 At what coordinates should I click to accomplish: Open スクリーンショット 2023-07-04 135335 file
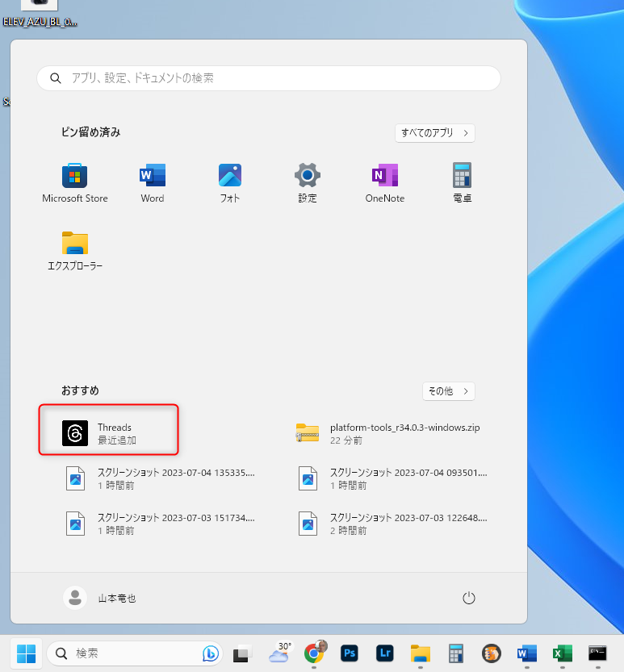pyautogui.click(x=160, y=478)
